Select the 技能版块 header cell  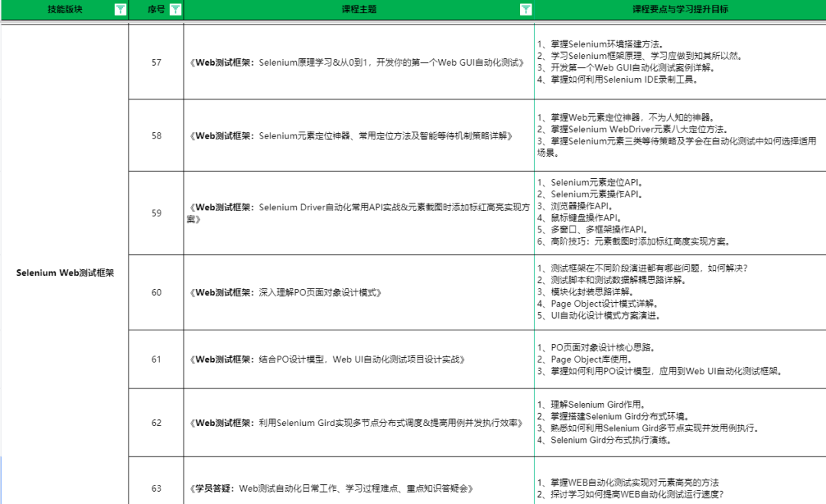tap(65, 9)
